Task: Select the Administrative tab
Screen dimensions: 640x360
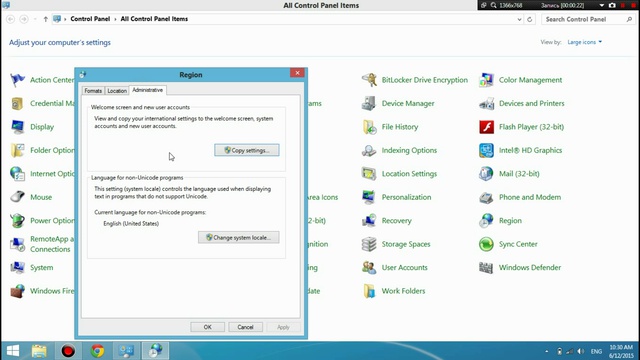Action: 147,90
